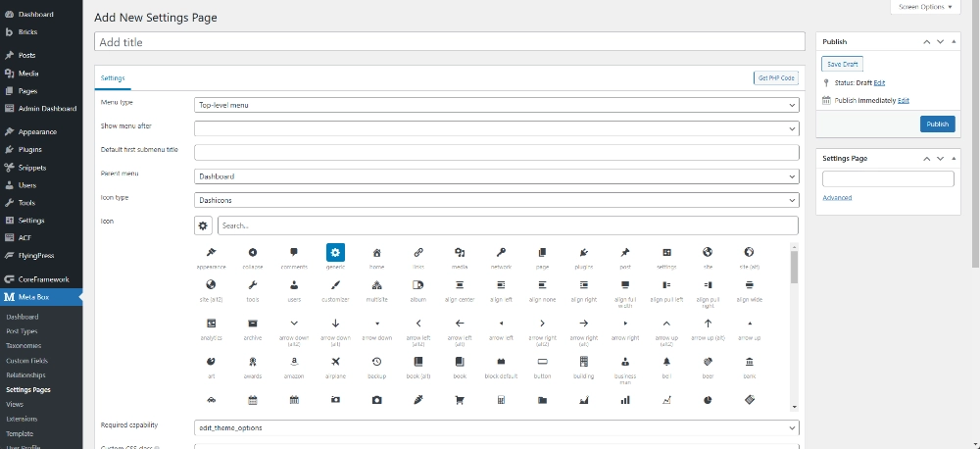
Task: Open Icon type dropdown showing Dashicons
Action: tap(496, 200)
